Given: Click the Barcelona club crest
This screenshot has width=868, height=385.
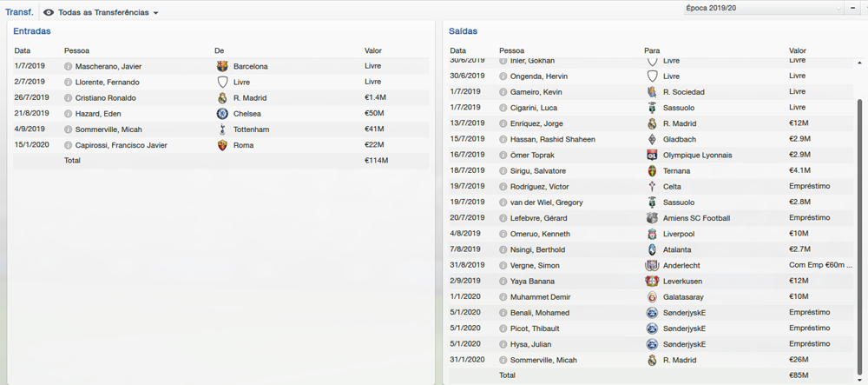Looking at the screenshot, I should point(222,66).
